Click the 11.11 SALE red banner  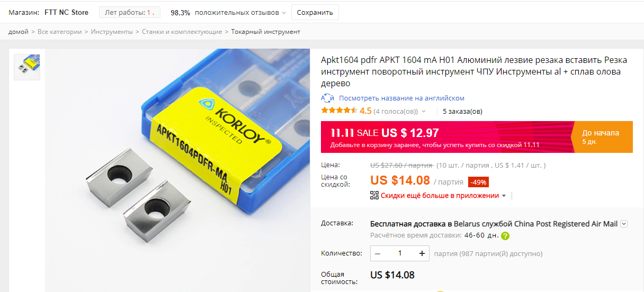[x=446, y=136]
